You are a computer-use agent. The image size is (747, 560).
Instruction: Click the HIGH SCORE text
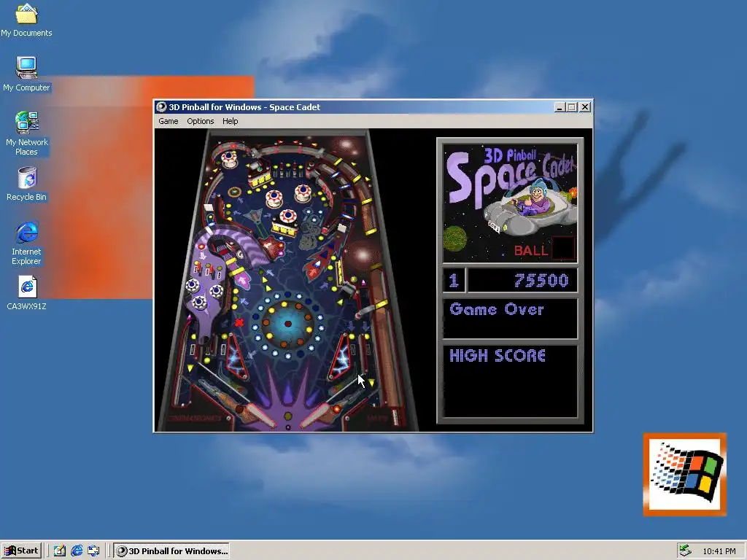pyautogui.click(x=498, y=356)
